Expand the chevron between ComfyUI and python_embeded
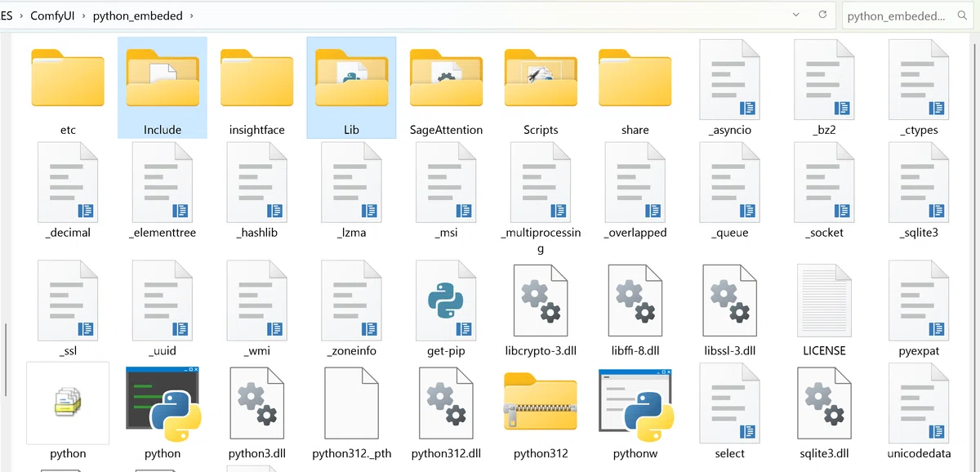This screenshot has width=980, height=472. 84,16
